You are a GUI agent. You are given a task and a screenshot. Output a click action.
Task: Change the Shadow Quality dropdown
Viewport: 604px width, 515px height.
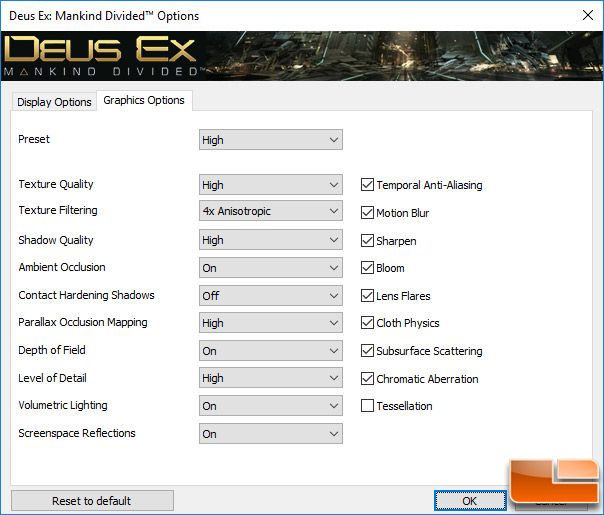[270, 240]
